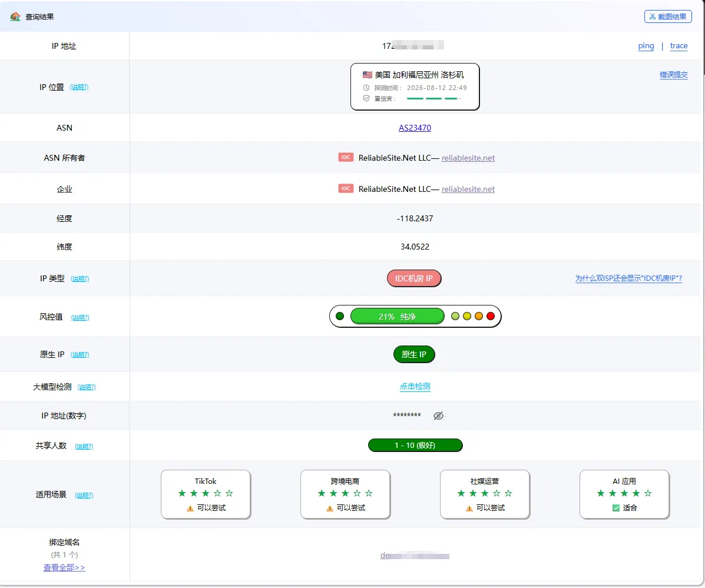Open 查看全部>> bound domains link
705x588 pixels.
coord(64,568)
